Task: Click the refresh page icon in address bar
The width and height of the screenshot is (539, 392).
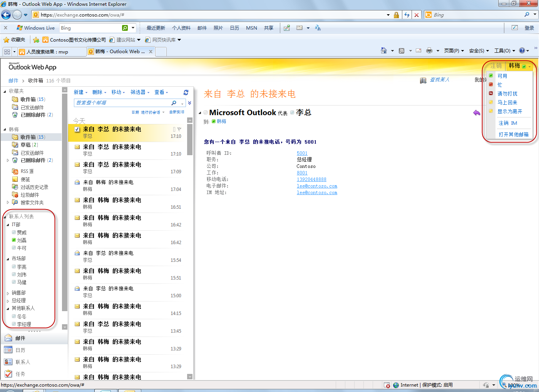Action: coord(407,15)
